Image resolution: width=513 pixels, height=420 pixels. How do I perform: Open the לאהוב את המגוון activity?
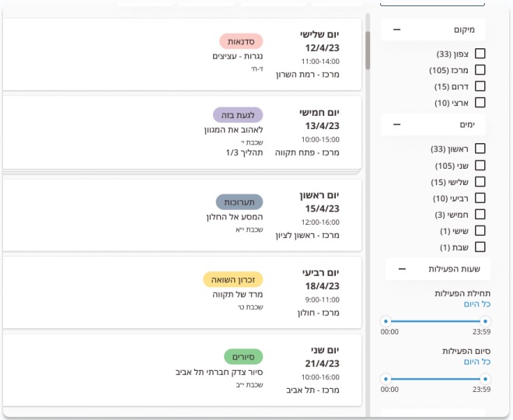234,130
